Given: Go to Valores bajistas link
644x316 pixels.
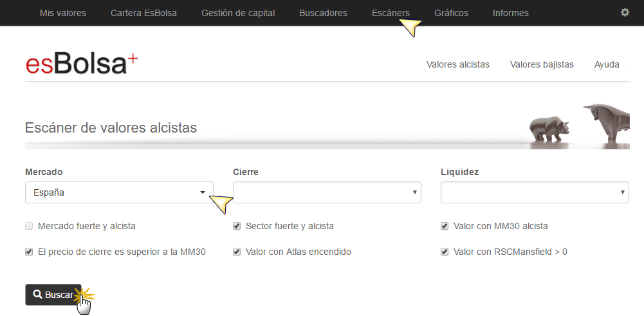Looking at the screenshot, I should pyautogui.click(x=542, y=64).
